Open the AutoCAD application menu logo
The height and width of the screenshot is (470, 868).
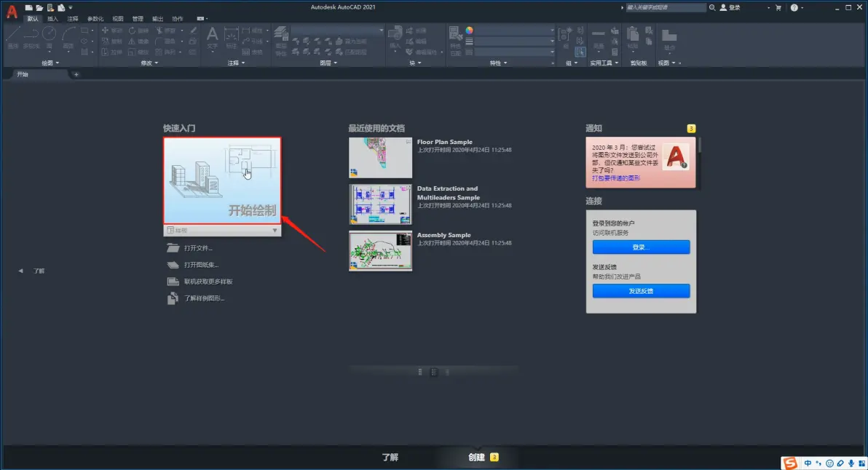click(x=12, y=11)
